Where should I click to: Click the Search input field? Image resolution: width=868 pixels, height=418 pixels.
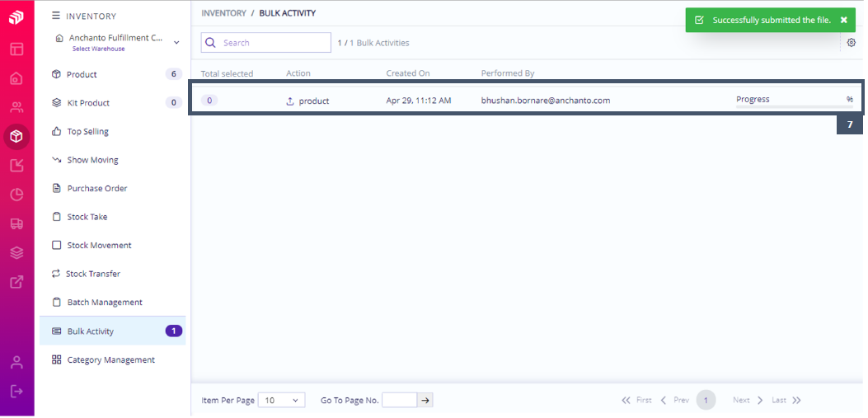tap(265, 43)
